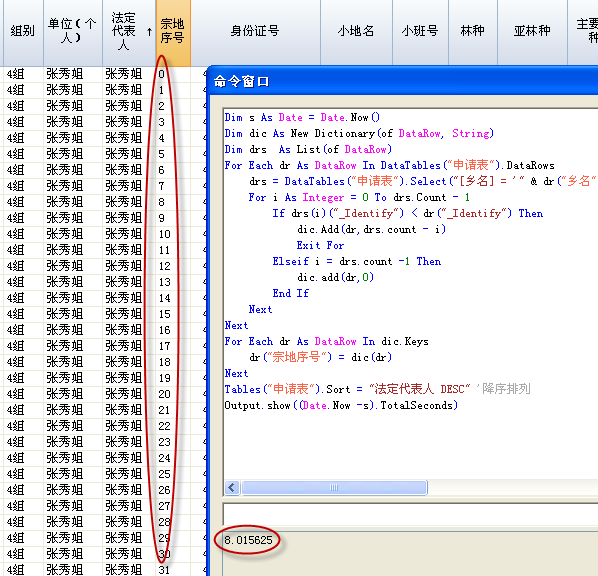Select the 宗地序号 column header
Screen dimensions: 598x576
[x=173, y=32]
